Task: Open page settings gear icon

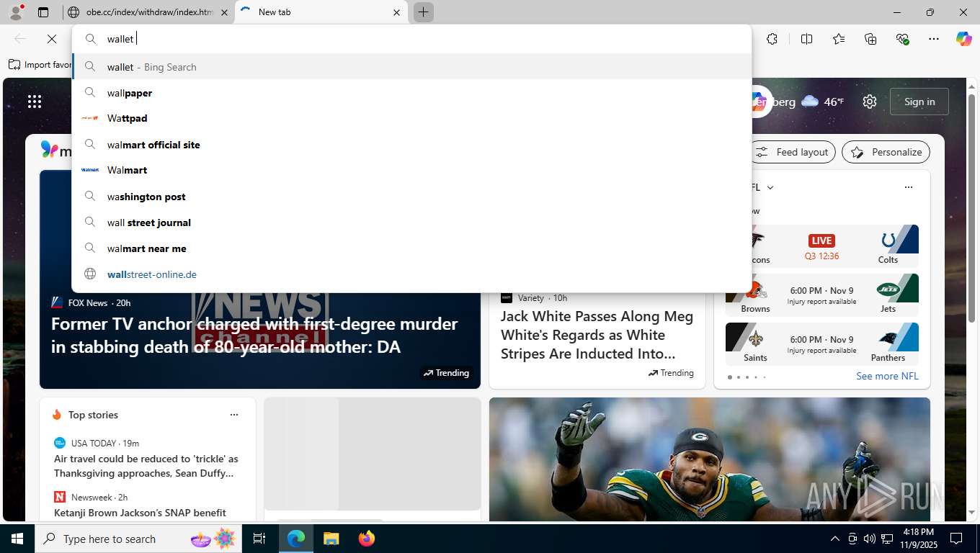Action: (x=870, y=102)
